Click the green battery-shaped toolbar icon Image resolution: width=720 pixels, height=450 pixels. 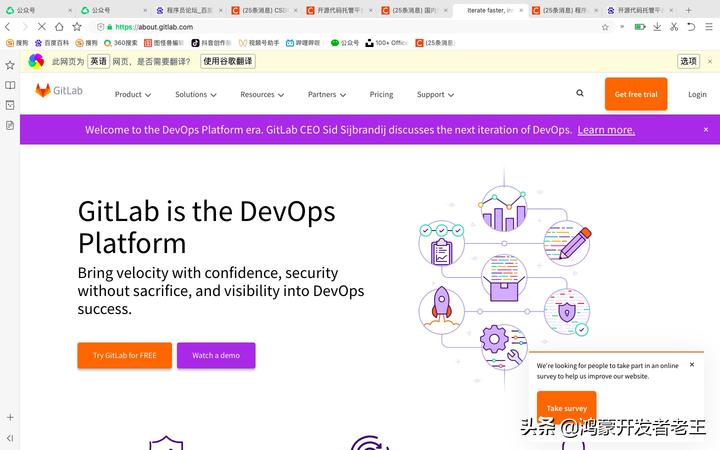coord(640,27)
